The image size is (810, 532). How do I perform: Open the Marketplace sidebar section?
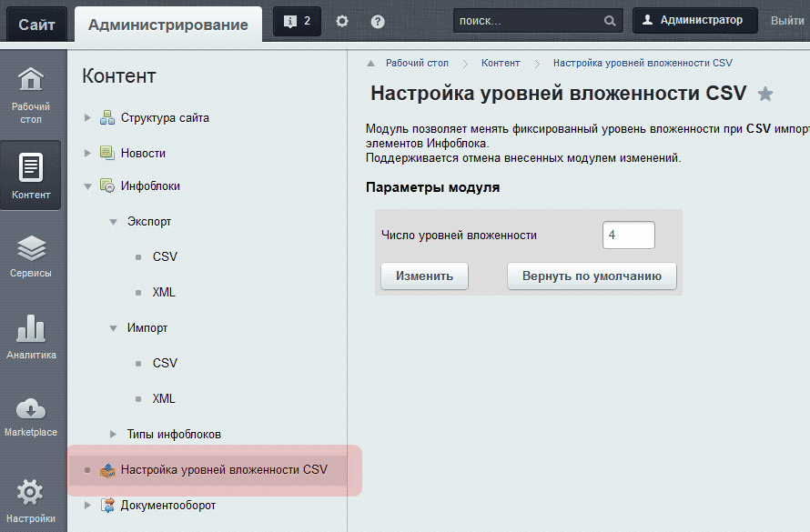coord(31,417)
